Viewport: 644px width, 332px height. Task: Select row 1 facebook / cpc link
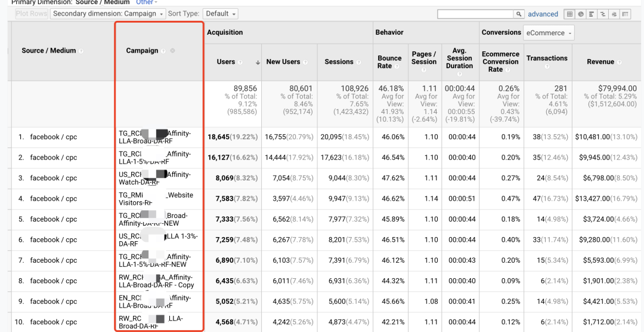click(x=54, y=137)
